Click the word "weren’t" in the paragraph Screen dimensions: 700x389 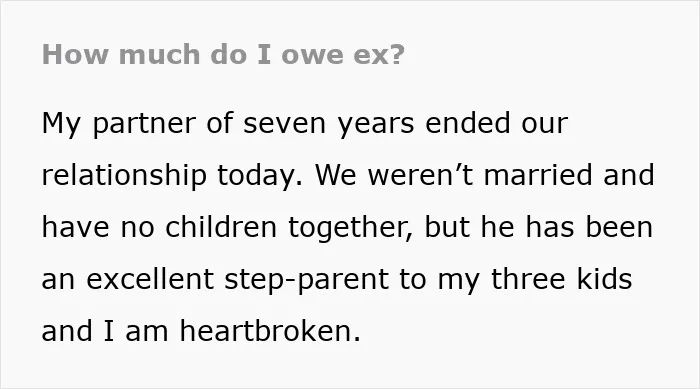coord(420,175)
